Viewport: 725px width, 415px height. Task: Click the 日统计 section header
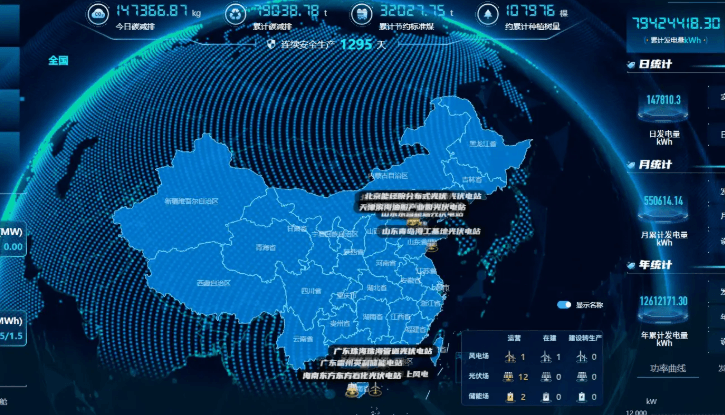tap(655, 64)
